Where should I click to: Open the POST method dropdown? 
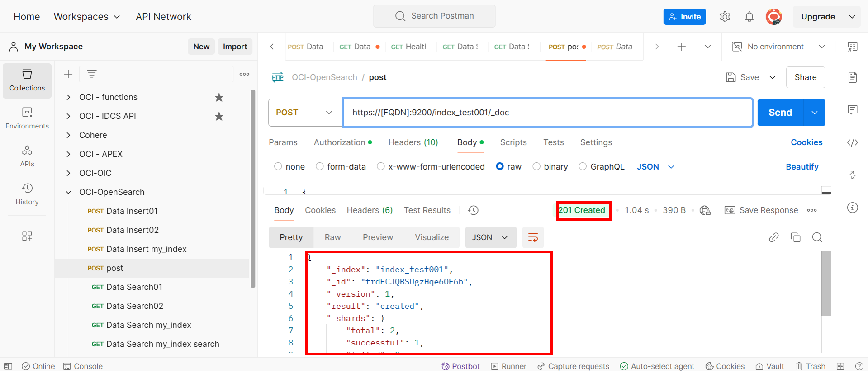click(x=305, y=113)
